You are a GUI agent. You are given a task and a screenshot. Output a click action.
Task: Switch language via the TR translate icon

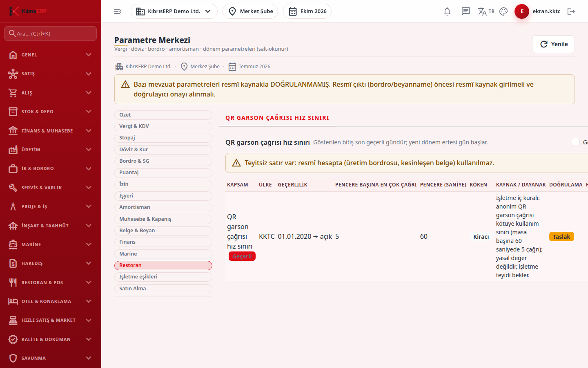(486, 11)
